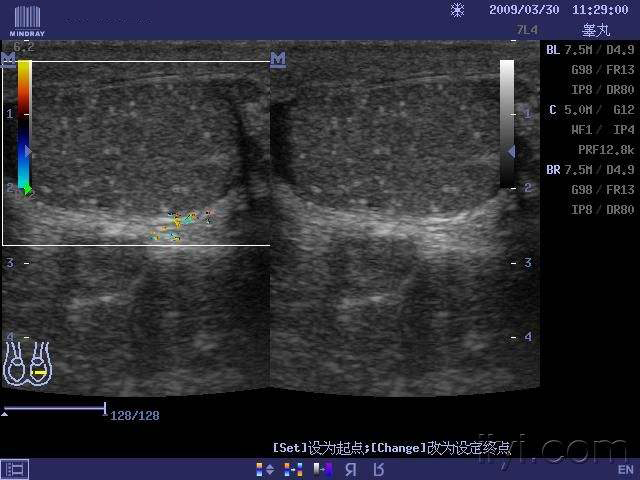Click the colored grid icon in bottom bar
Viewport: 640px width, 480px height.
[292, 468]
